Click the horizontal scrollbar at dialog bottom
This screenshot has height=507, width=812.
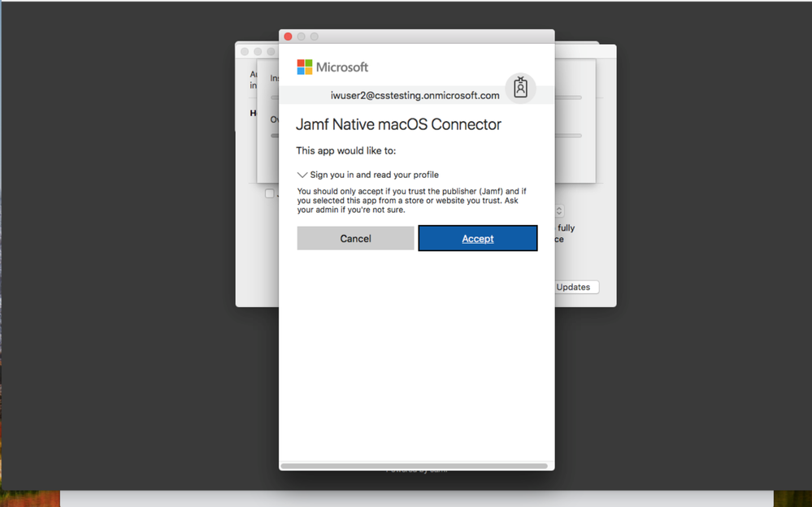pyautogui.click(x=415, y=466)
